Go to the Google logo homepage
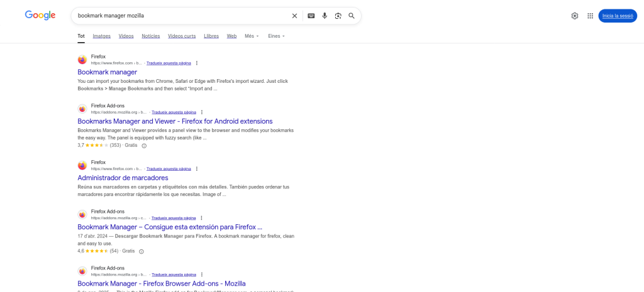 (x=40, y=15)
